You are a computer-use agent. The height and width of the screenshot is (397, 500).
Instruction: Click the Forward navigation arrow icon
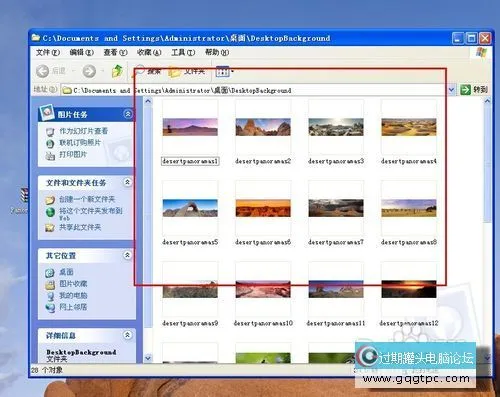tap(89, 71)
